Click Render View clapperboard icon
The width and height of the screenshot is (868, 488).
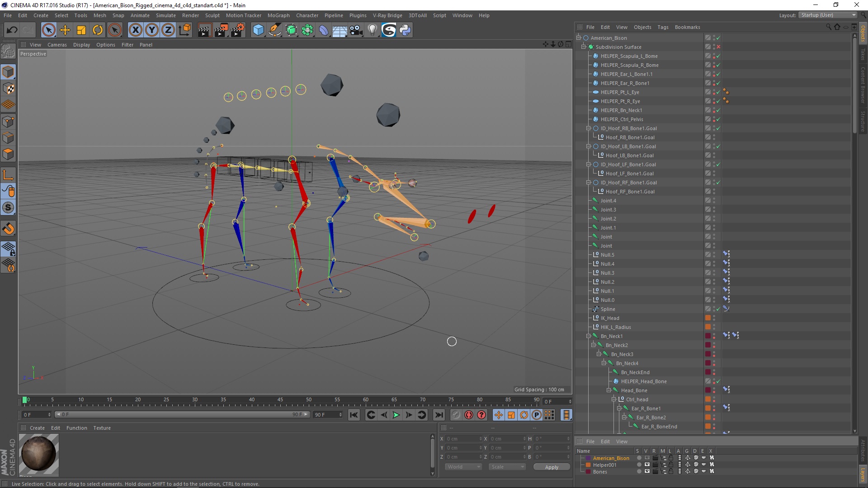click(x=204, y=30)
